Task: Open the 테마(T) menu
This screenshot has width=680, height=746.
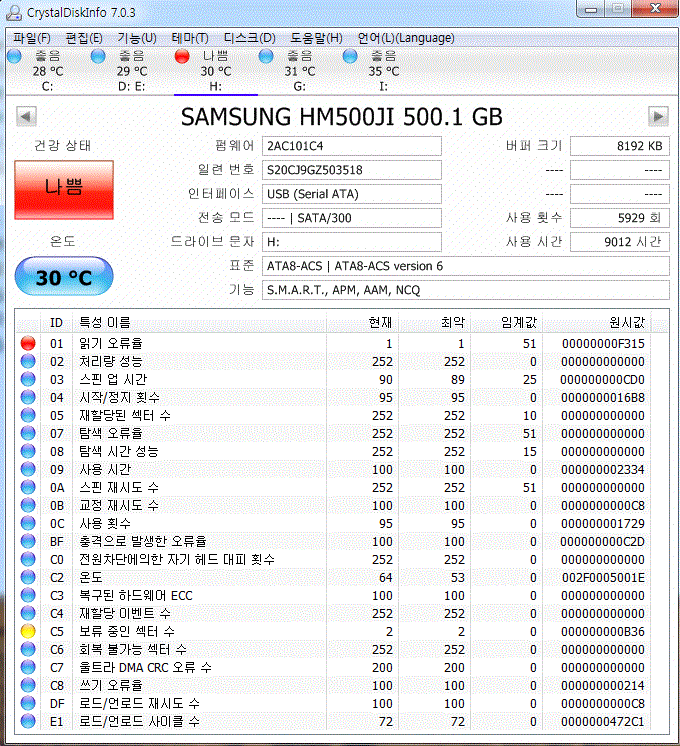Action: point(190,38)
